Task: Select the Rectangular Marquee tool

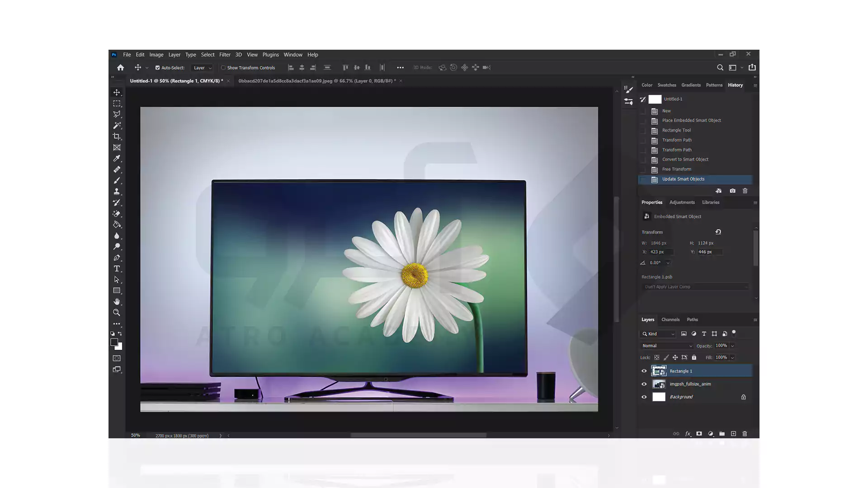Action: [x=117, y=103]
